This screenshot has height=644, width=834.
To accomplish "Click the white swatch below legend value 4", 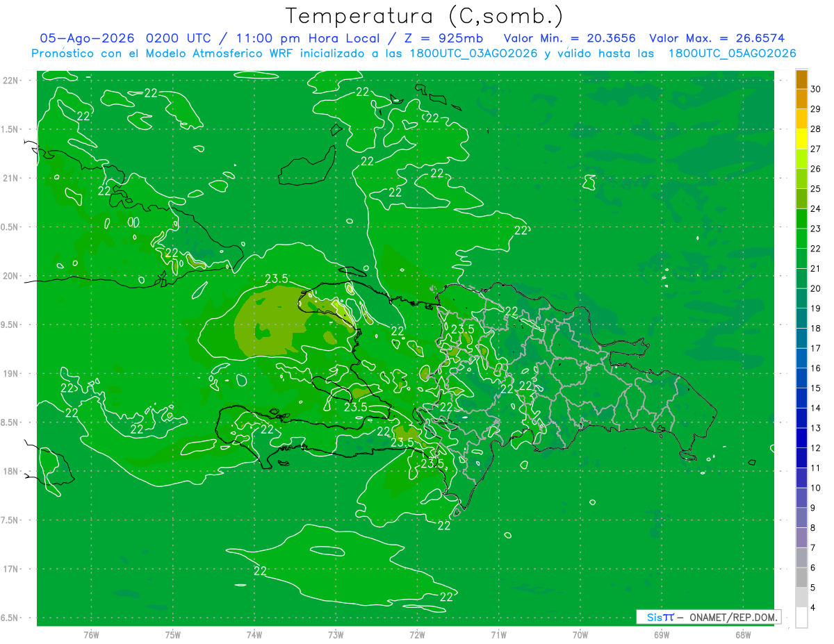I will pyautogui.click(x=801, y=618).
